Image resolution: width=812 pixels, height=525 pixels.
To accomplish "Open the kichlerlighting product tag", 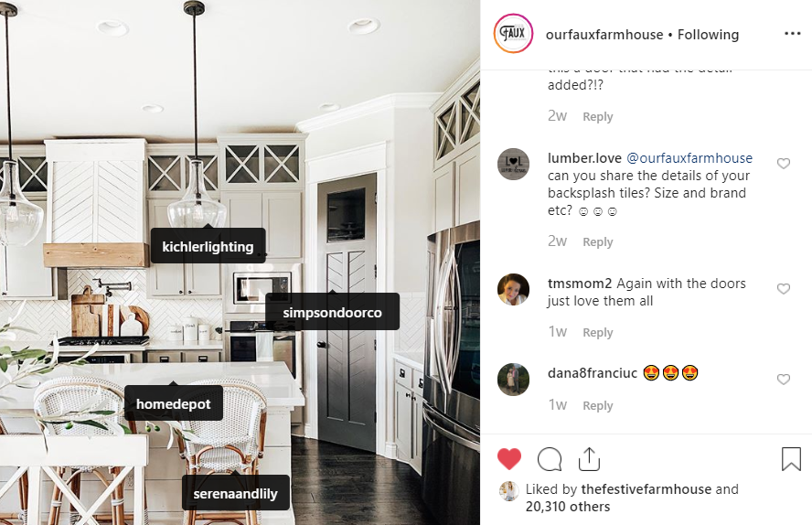I will [x=208, y=246].
